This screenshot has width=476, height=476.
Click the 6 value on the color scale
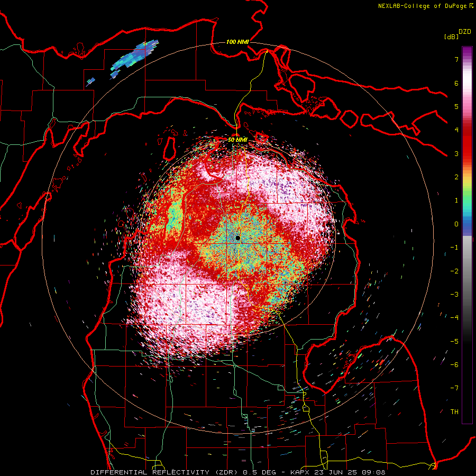pos(456,83)
